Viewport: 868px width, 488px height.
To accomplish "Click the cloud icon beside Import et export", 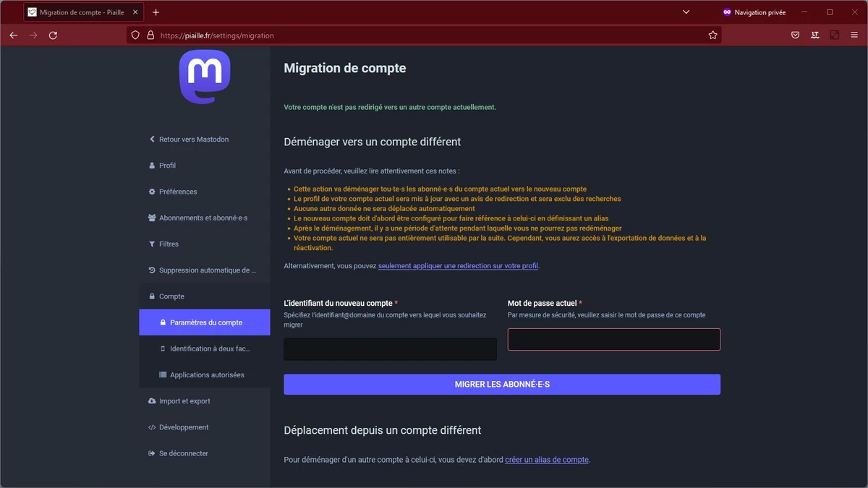I will [x=152, y=401].
